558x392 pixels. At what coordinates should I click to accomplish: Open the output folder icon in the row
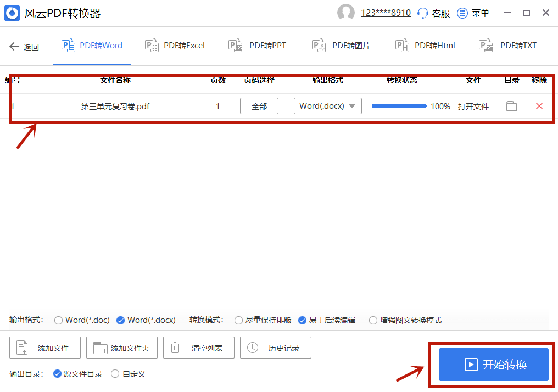512,106
